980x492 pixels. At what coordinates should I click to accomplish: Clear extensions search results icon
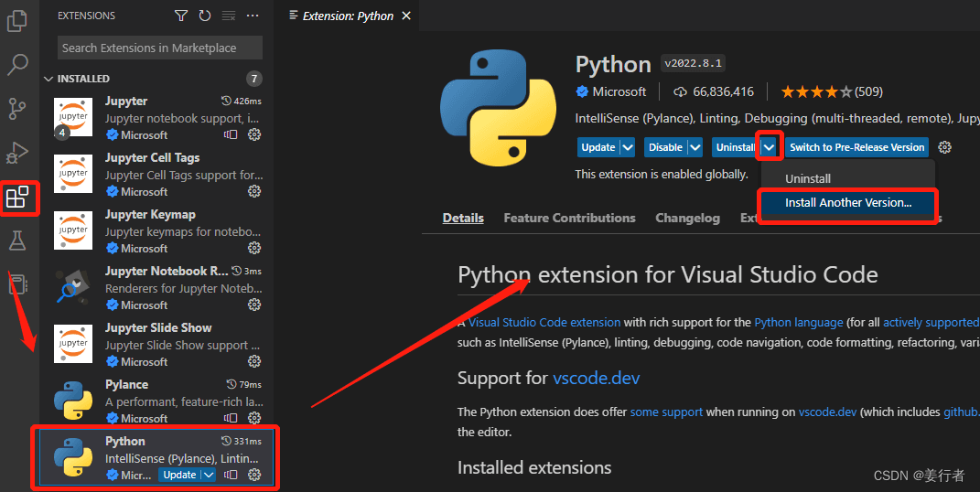click(229, 16)
